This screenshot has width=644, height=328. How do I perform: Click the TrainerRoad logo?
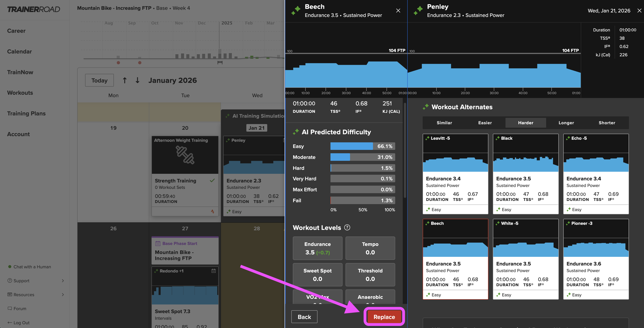pyautogui.click(x=33, y=9)
